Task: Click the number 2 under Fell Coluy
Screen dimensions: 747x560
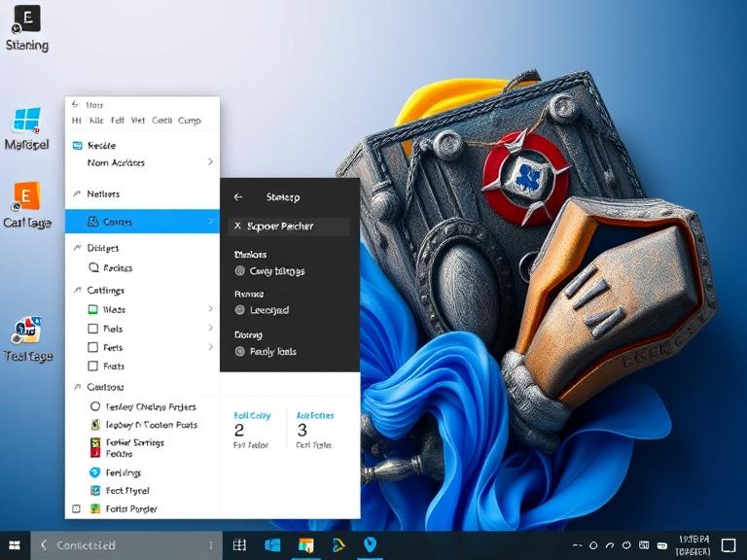Action: coord(239,431)
